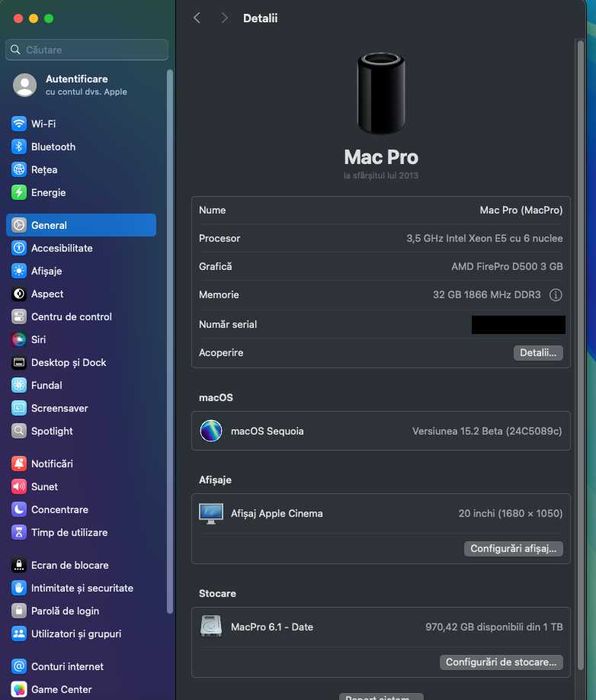
Task: Click the 'Detalii' window title
Action: [260, 18]
